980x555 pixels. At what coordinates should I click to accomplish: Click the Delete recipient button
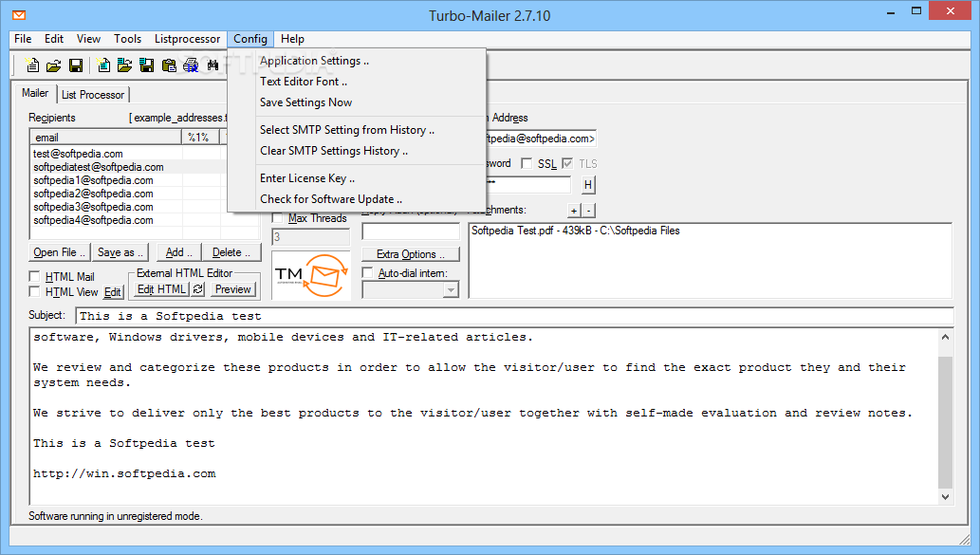231,252
